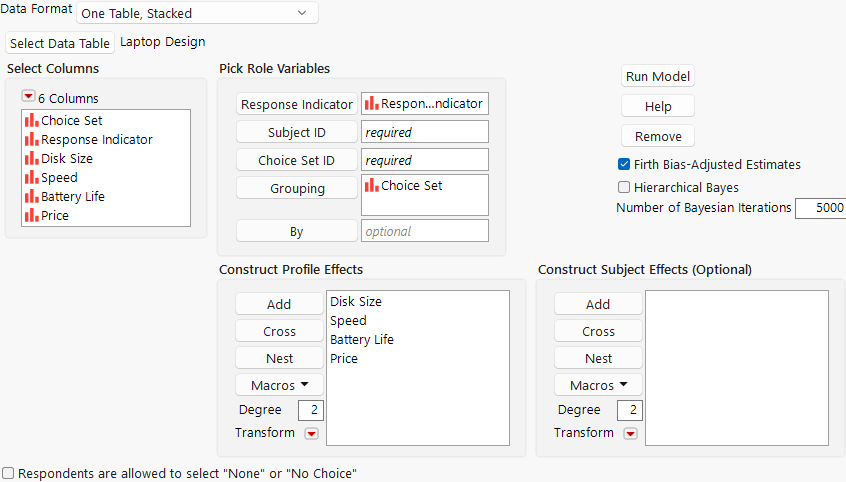Enable the Hierarchical Bayes checkbox

pyautogui.click(x=624, y=187)
